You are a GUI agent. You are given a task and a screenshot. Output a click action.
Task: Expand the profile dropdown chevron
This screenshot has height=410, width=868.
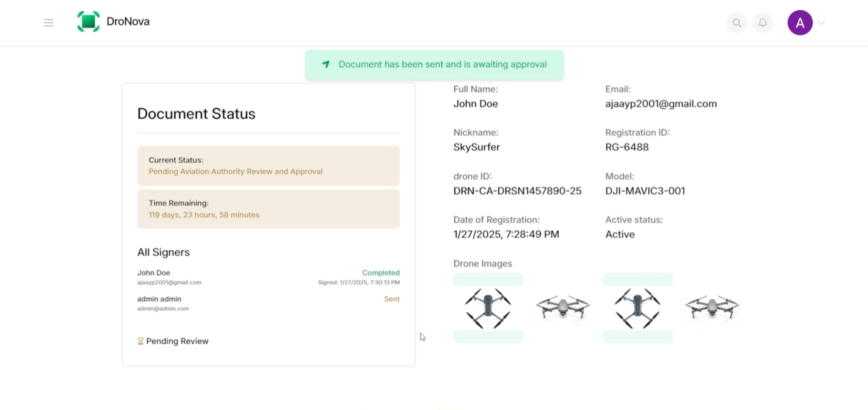821,23
